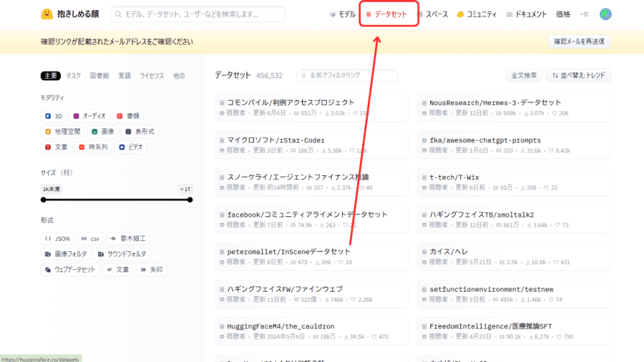Click the Hugging Face emoji logo
The width and height of the screenshot is (644, 362).
[47, 14]
